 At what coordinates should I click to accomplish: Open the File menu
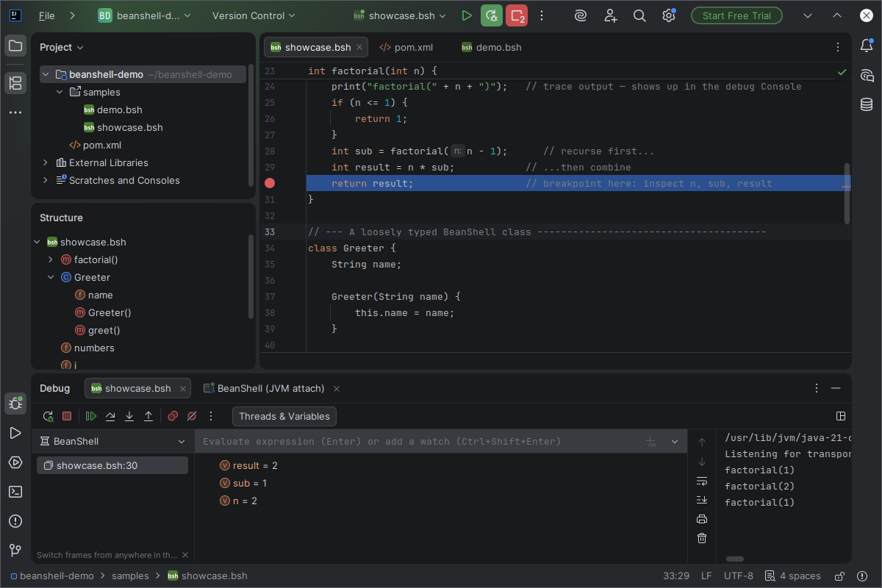point(47,15)
